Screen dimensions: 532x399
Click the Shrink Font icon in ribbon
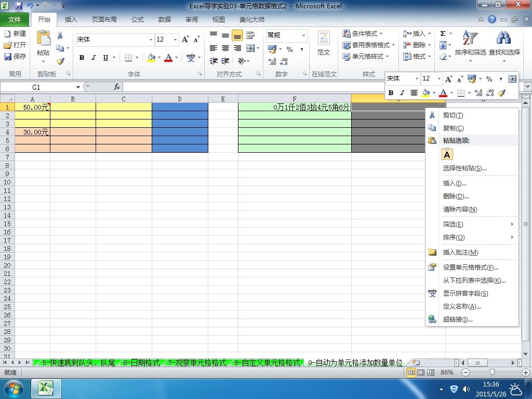tap(196, 39)
